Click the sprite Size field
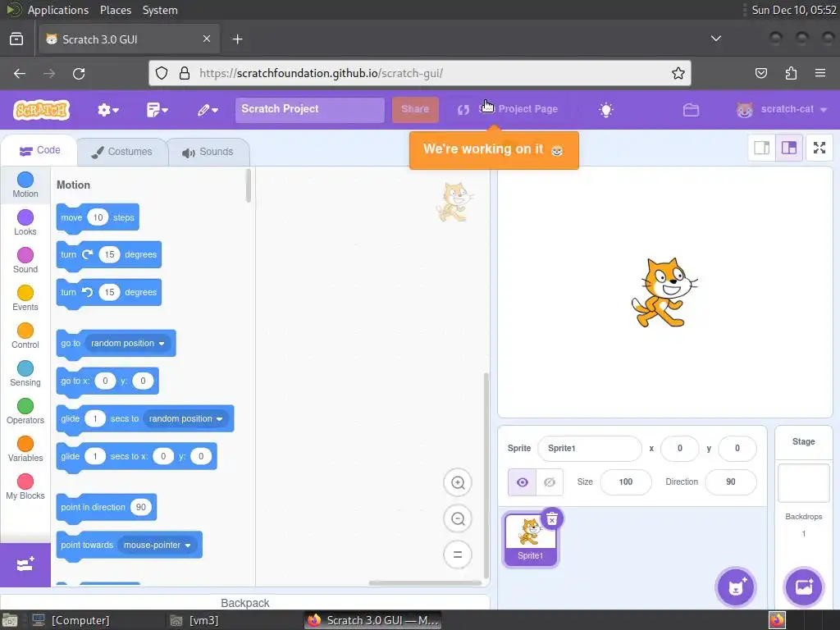The image size is (840, 630). pyautogui.click(x=626, y=482)
